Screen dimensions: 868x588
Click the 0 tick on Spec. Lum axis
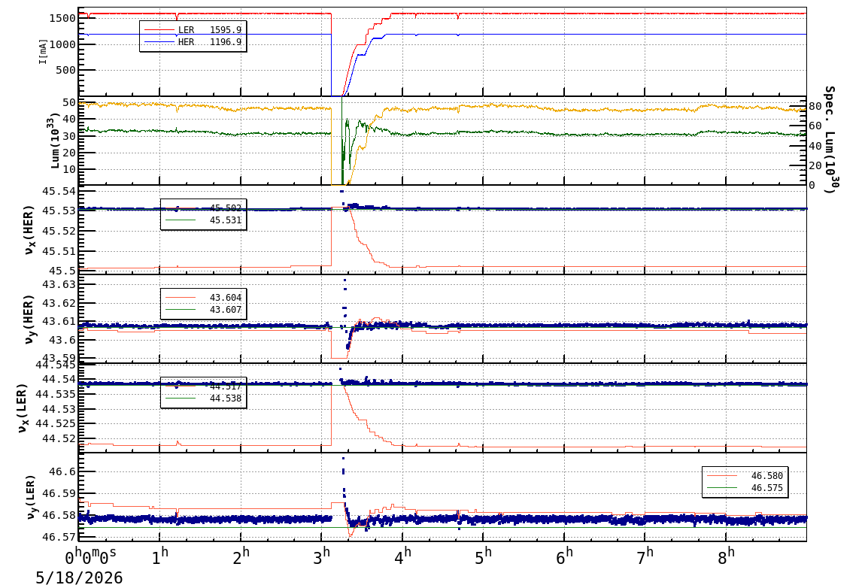[x=812, y=185]
